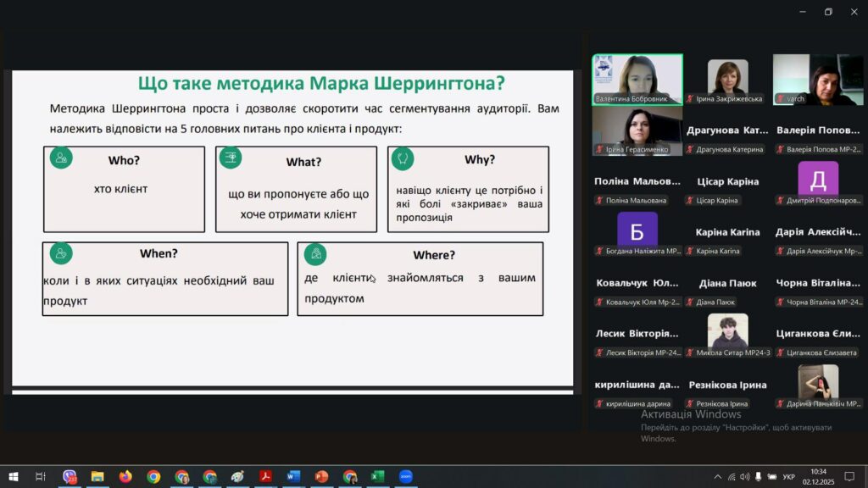Select Дмитрій Подпонаров purple avatar tile
The height and width of the screenshot is (488, 868).
pos(818,179)
